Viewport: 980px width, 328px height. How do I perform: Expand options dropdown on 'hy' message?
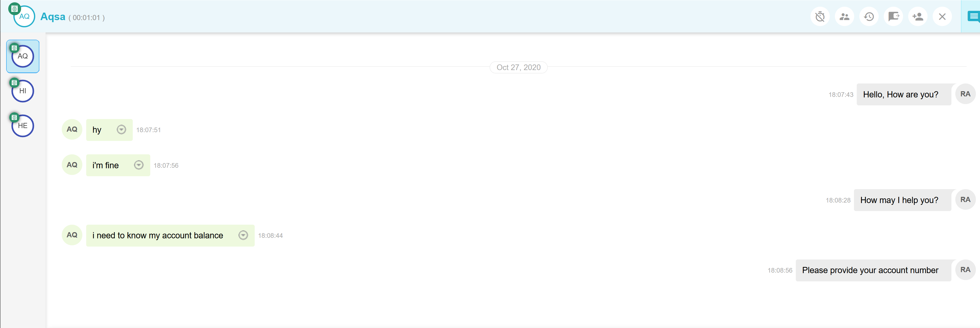[121, 130]
